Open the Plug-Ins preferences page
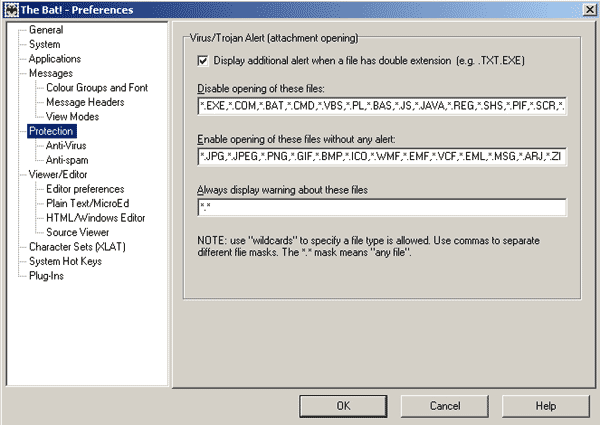 tap(46, 276)
